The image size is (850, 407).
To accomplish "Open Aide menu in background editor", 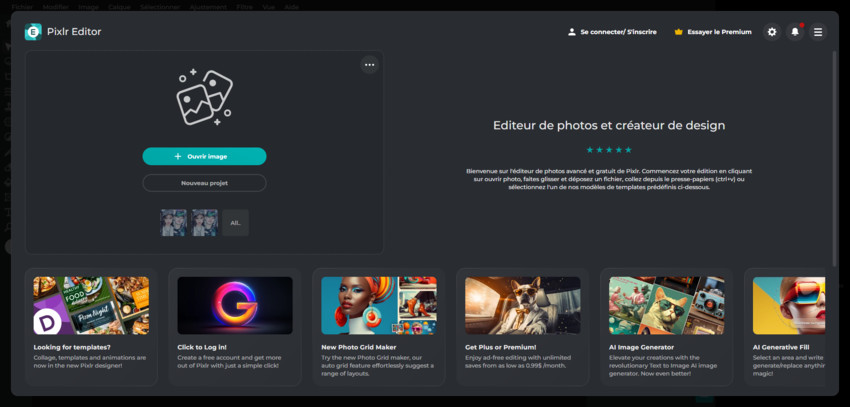I will click(292, 8).
